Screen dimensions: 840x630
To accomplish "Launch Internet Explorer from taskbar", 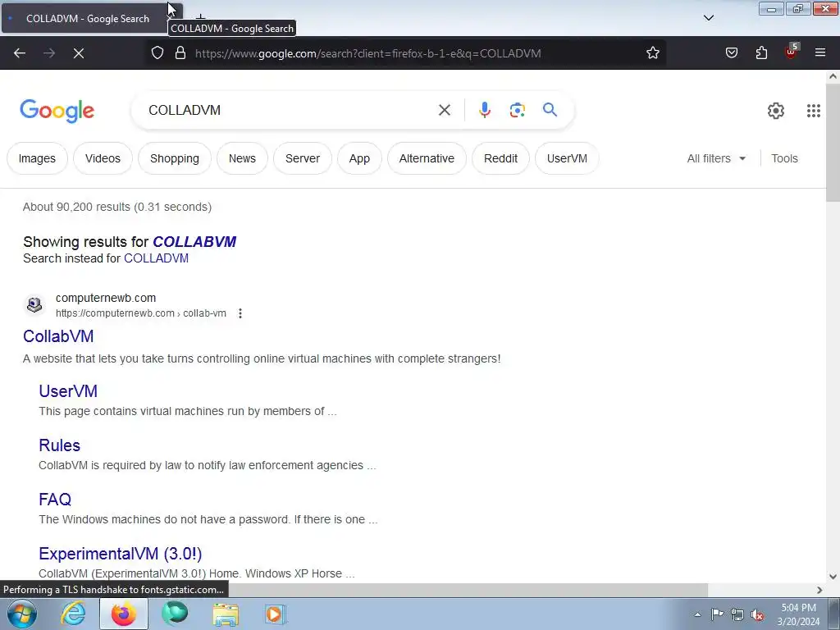I will (x=73, y=614).
